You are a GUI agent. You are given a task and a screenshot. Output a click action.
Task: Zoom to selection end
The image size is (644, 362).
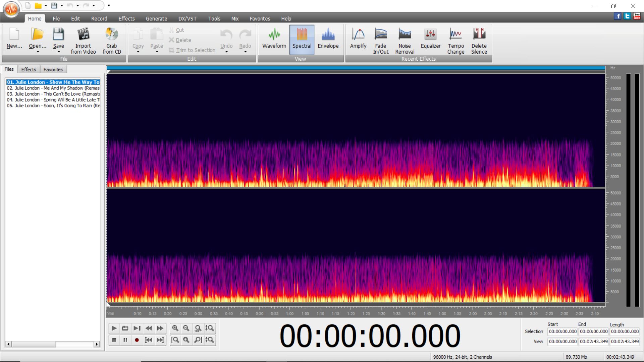198,340
